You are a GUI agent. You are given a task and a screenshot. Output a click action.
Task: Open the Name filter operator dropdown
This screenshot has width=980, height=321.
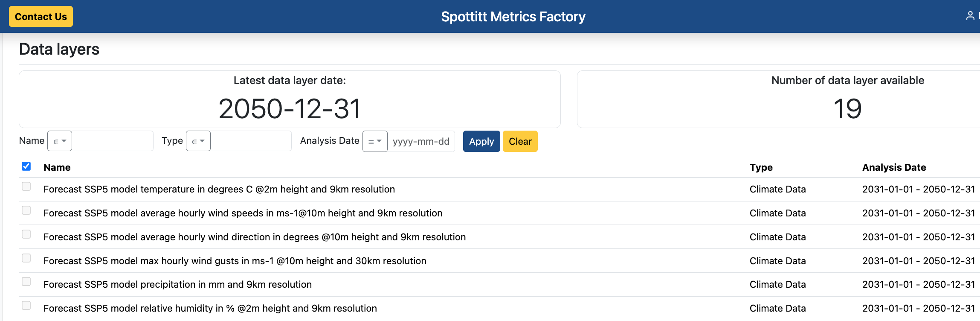coord(60,141)
